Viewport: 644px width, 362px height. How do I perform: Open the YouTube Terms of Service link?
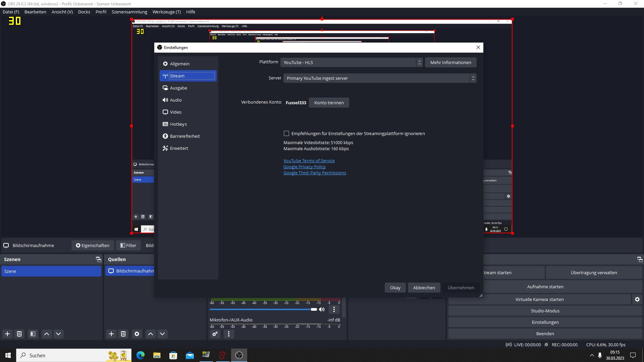click(309, 161)
